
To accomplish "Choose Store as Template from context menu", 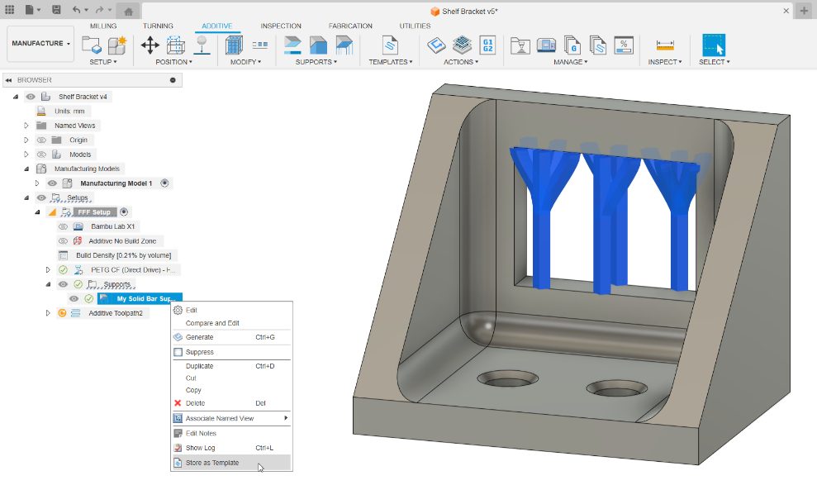I will pos(212,463).
